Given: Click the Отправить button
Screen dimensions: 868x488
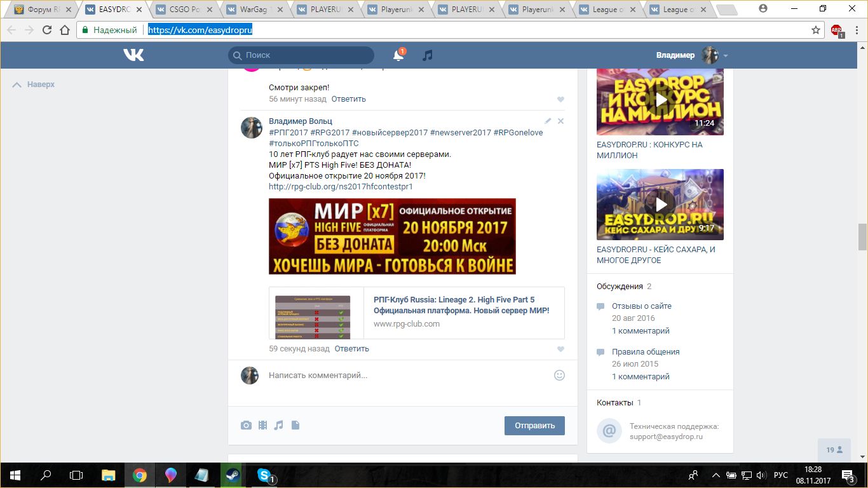Looking at the screenshot, I should tap(534, 426).
